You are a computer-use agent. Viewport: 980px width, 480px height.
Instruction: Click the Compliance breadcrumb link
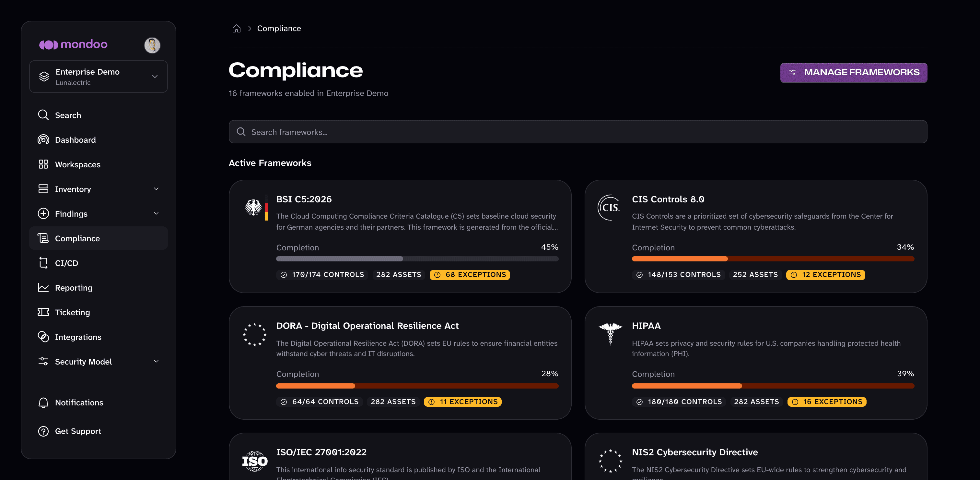pyautogui.click(x=279, y=29)
